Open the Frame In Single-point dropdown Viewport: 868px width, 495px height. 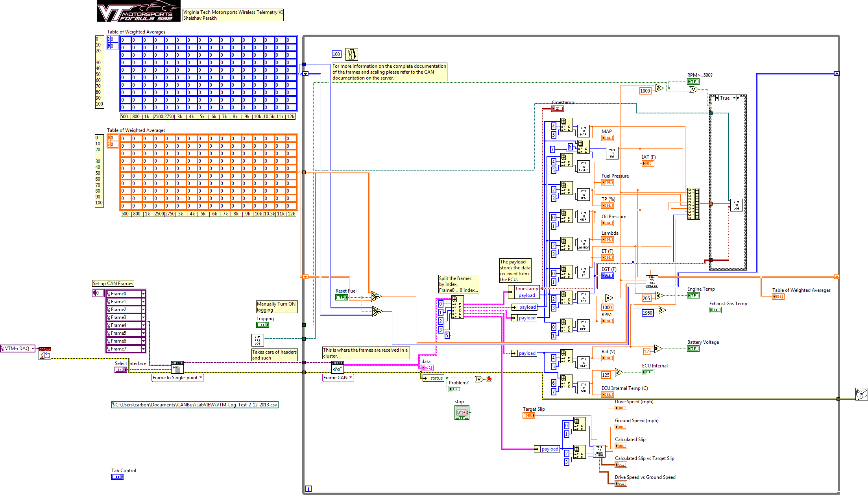point(201,378)
